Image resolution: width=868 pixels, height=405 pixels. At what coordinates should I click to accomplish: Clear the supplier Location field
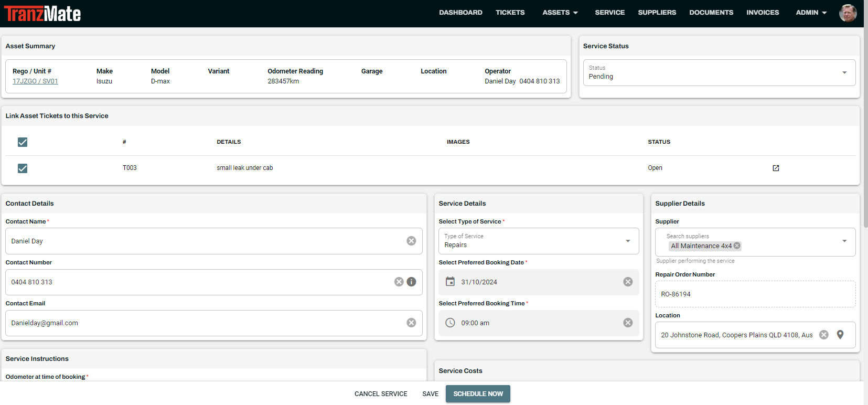click(x=824, y=335)
